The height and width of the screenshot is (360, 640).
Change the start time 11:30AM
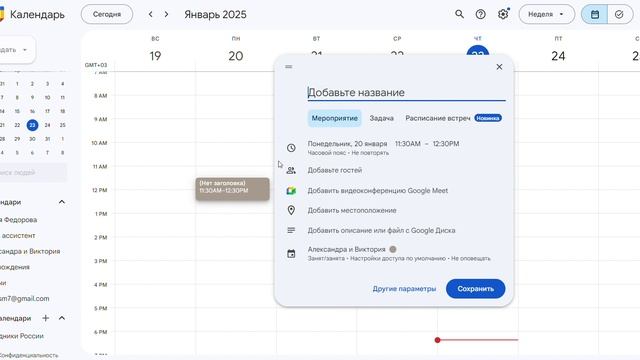[407, 144]
